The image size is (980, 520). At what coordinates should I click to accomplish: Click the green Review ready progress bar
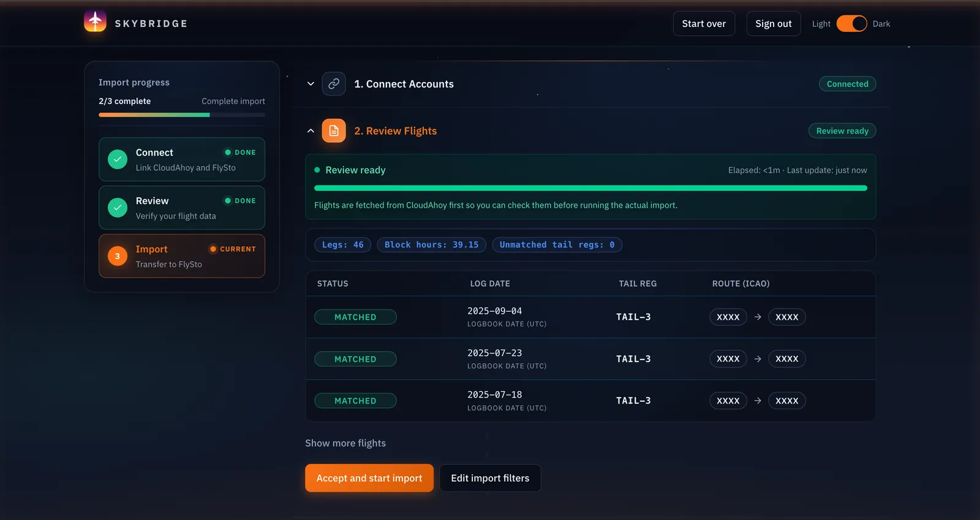coord(590,188)
